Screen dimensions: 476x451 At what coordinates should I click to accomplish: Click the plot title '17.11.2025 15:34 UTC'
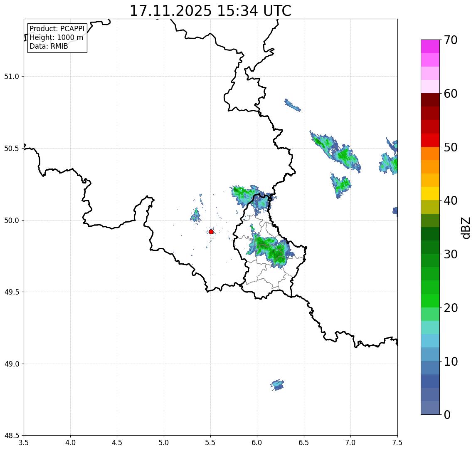pyautogui.click(x=210, y=11)
